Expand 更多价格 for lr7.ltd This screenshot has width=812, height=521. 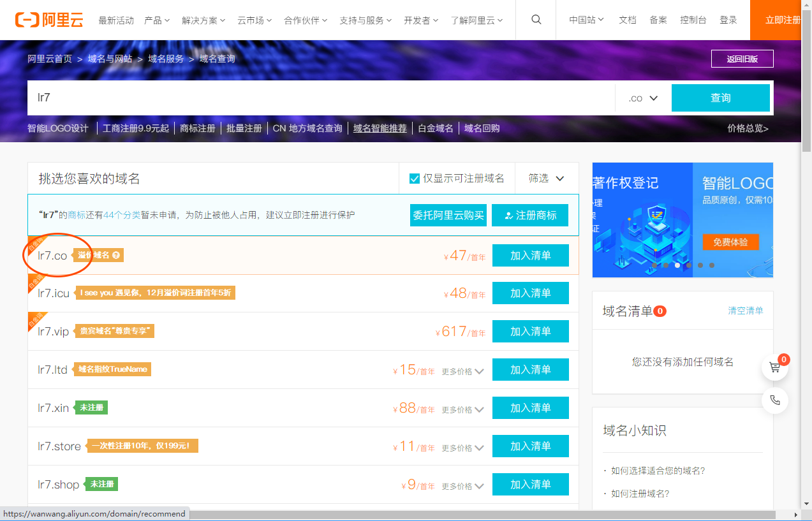(x=462, y=371)
